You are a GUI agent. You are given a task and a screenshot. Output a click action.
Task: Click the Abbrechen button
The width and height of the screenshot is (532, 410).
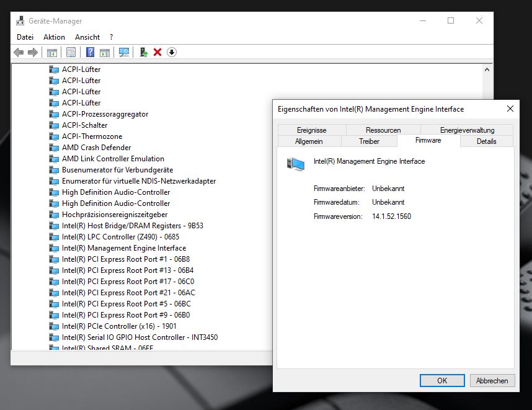coord(492,380)
